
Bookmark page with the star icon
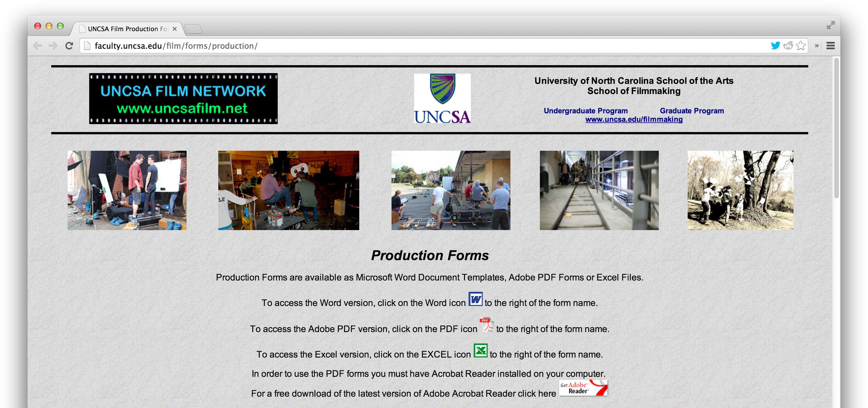tap(801, 46)
